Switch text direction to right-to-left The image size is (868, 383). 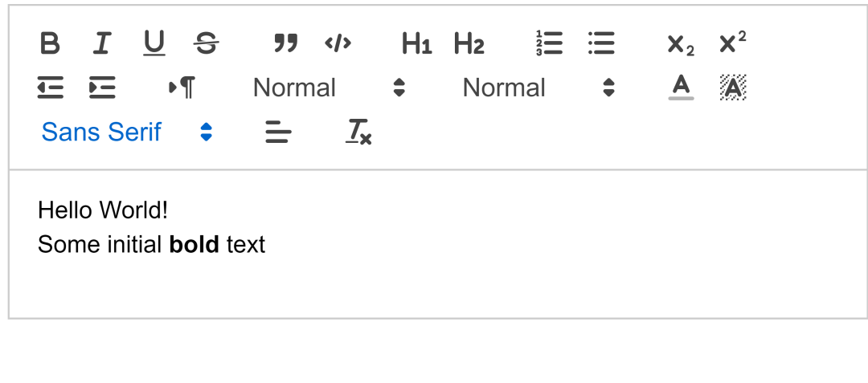(x=182, y=88)
